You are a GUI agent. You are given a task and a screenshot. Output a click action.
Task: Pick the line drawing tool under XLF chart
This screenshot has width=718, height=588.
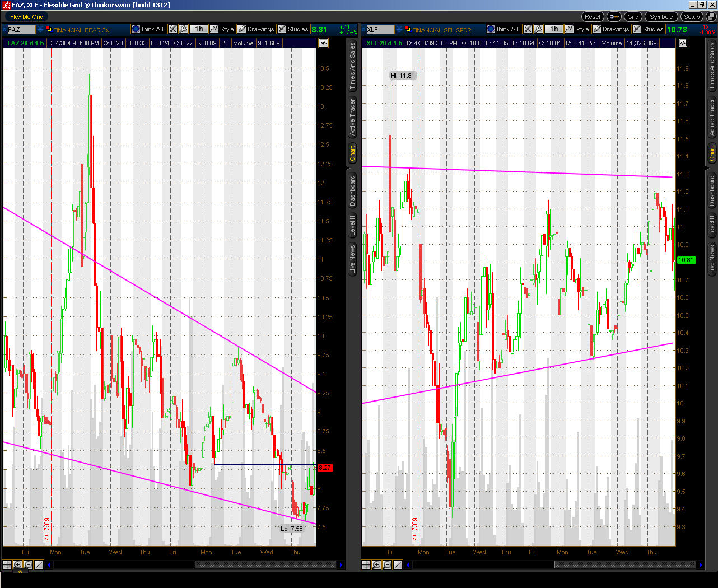coord(398,564)
